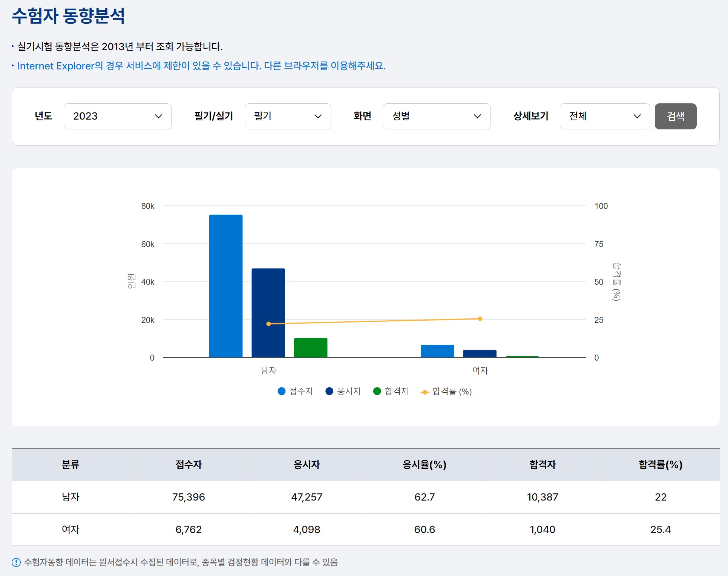Click the tall 남자 접수자 blue bar
The width and height of the screenshot is (728, 576).
pos(226,286)
